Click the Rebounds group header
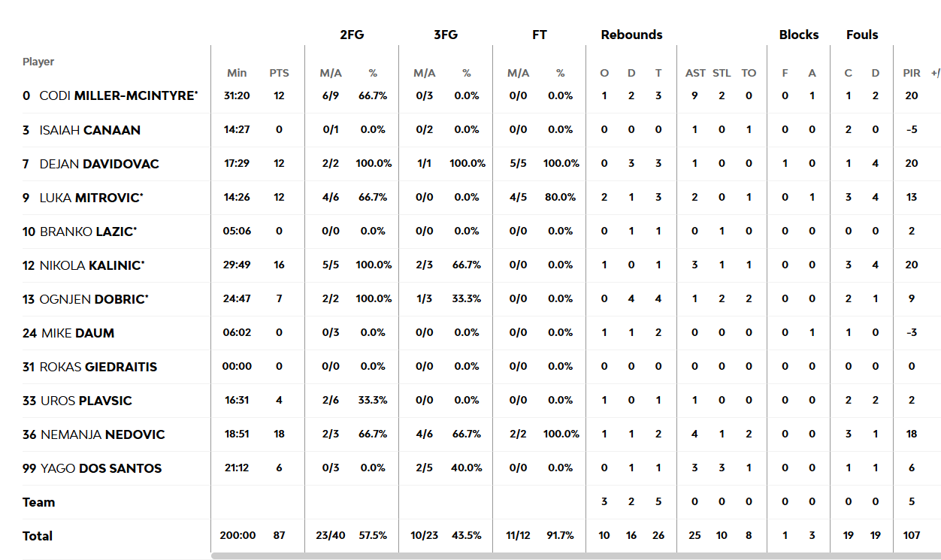The width and height of the screenshot is (941, 560). [x=631, y=35]
